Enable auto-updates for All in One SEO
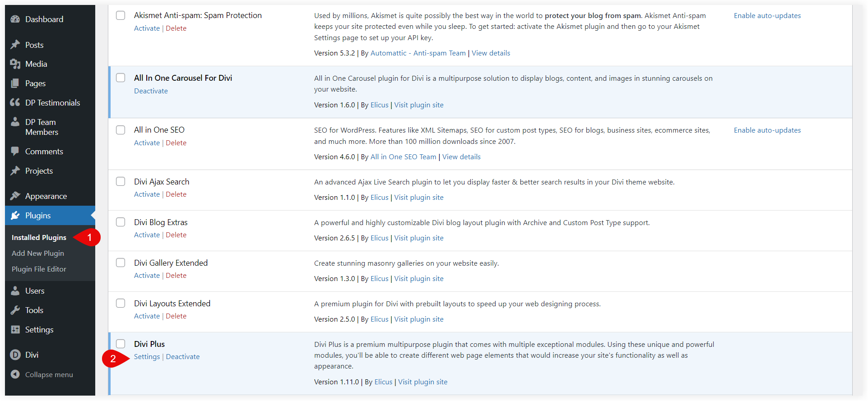This screenshot has height=401, width=868. 767,130
